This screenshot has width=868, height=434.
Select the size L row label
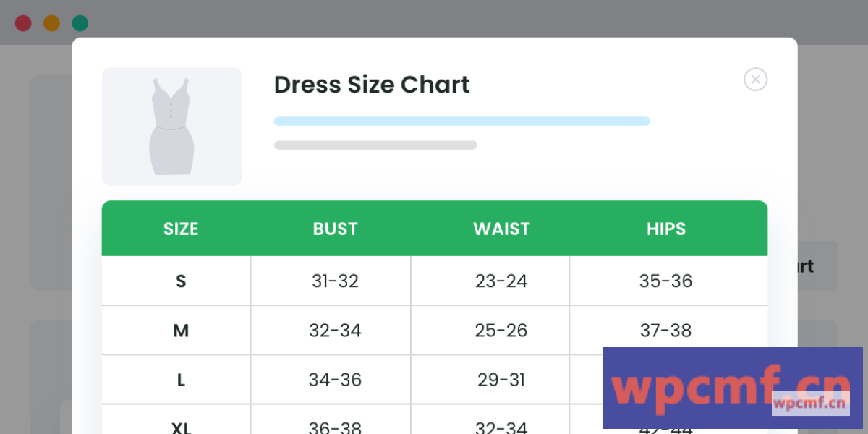point(181,380)
